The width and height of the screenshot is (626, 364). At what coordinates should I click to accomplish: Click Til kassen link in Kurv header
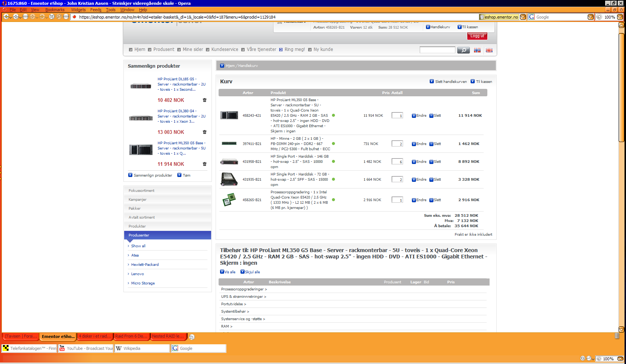[x=481, y=81]
